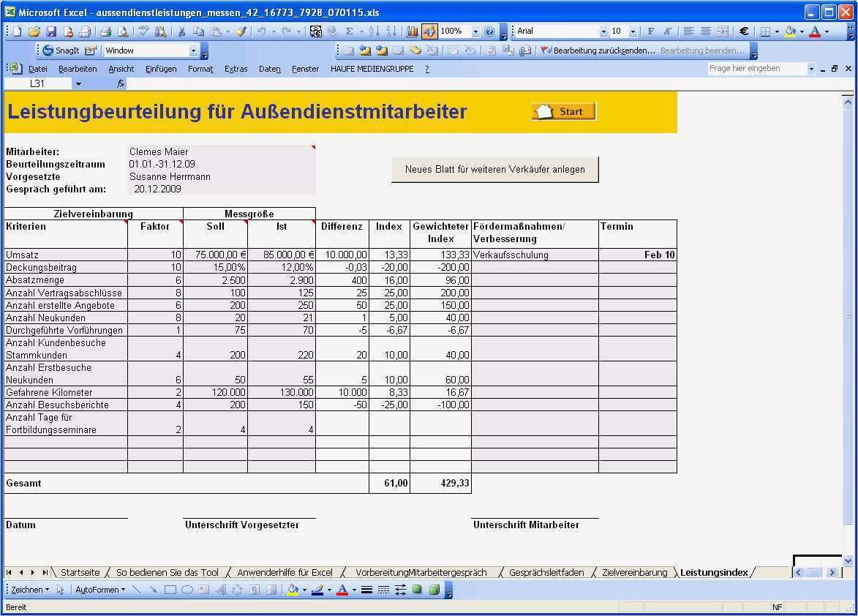Copy the selection
The width and height of the screenshot is (858, 616).
tap(198, 31)
